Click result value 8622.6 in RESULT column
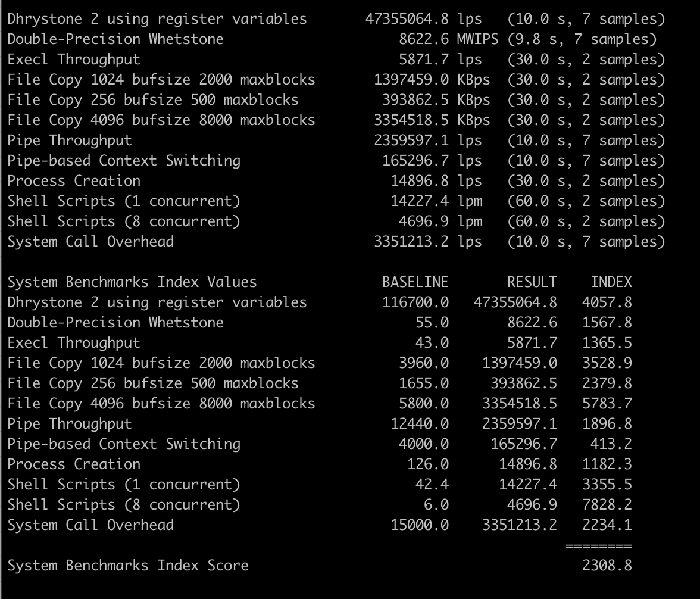 532,323
